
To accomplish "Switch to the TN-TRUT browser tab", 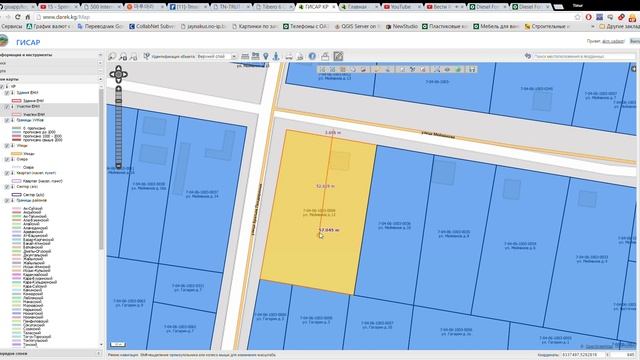I will click(x=230, y=7).
